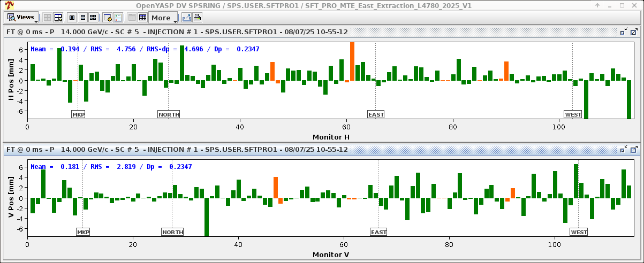This screenshot has width=644, height=263.
Task: Select the four-pane grid layout icon
Action: (x=93, y=18)
